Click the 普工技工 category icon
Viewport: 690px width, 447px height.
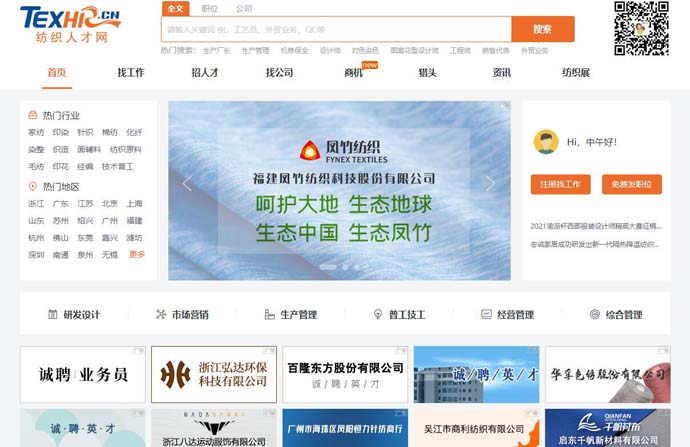378,314
